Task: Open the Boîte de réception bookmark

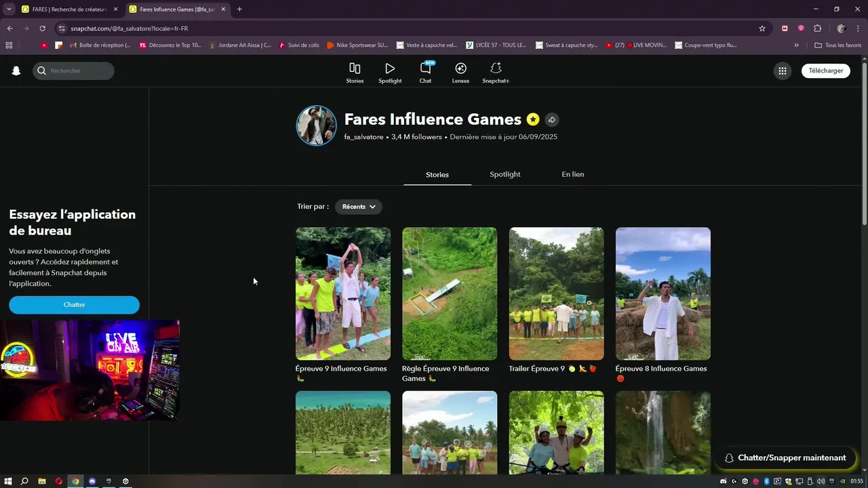Action: tap(100, 45)
